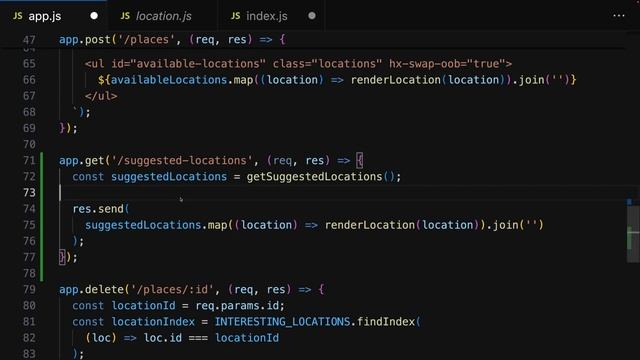Click the unsaved dot on index.js tab

tap(312, 16)
